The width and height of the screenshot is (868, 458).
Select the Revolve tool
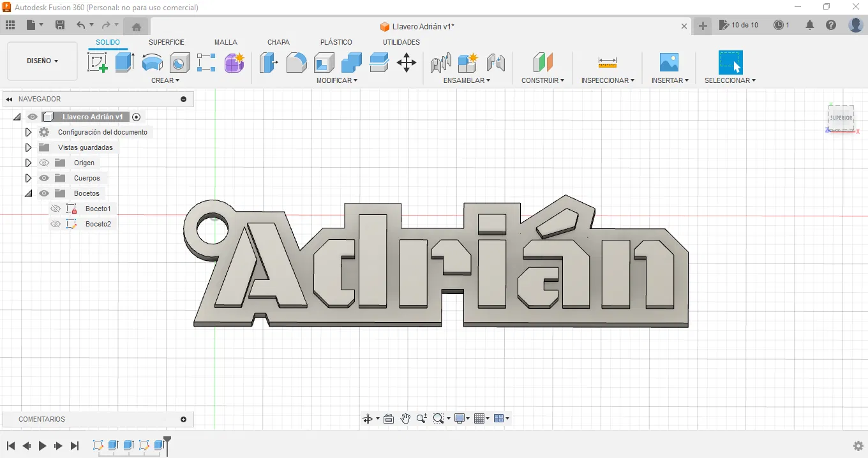152,63
